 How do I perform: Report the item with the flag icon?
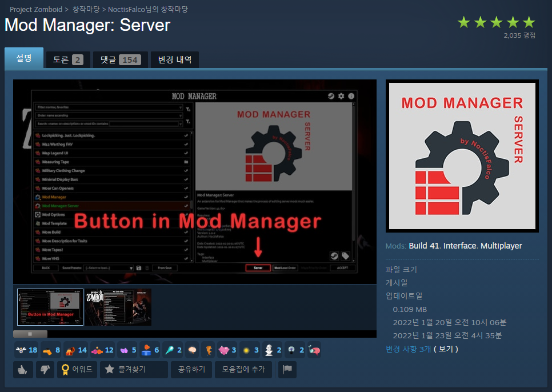point(287,370)
